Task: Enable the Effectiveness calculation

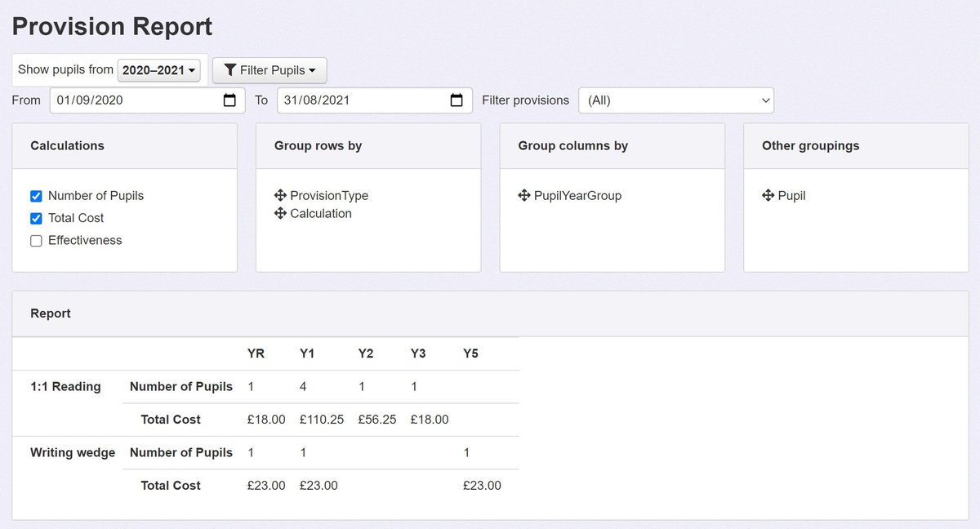Action: pyautogui.click(x=35, y=240)
